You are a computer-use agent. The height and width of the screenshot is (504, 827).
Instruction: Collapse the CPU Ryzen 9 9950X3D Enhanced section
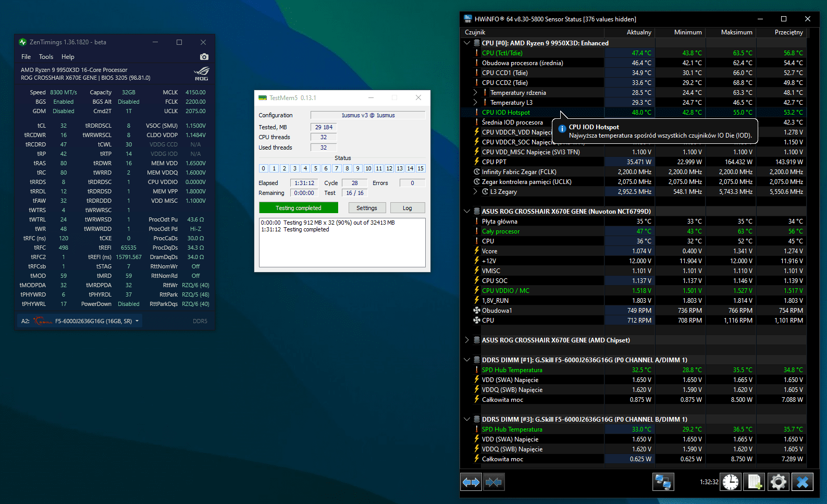[x=467, y=43]
